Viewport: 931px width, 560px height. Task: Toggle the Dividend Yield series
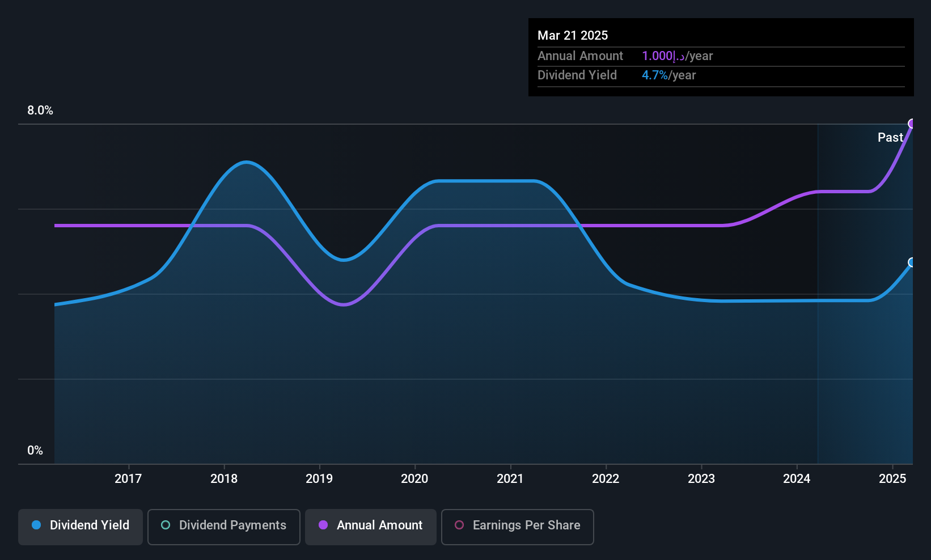(x=81, y=527)
